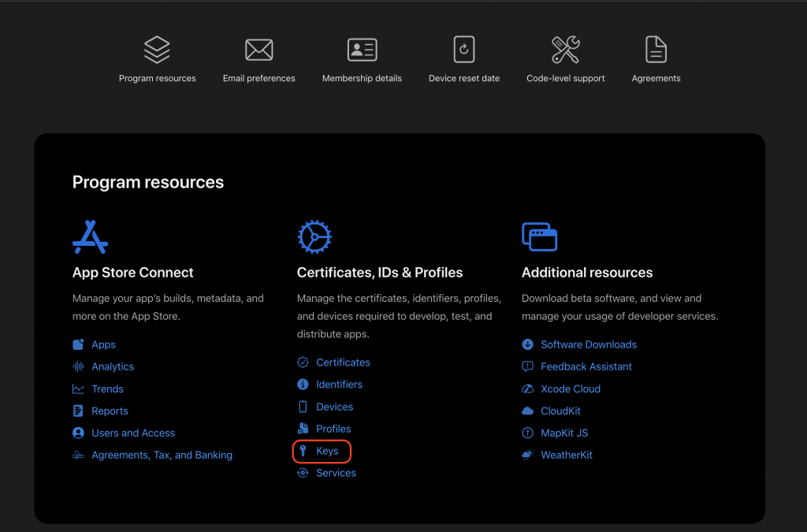The image size is (807, 532).
Task: Open the Software Downloads link
Action: click(x=589, y=344)
